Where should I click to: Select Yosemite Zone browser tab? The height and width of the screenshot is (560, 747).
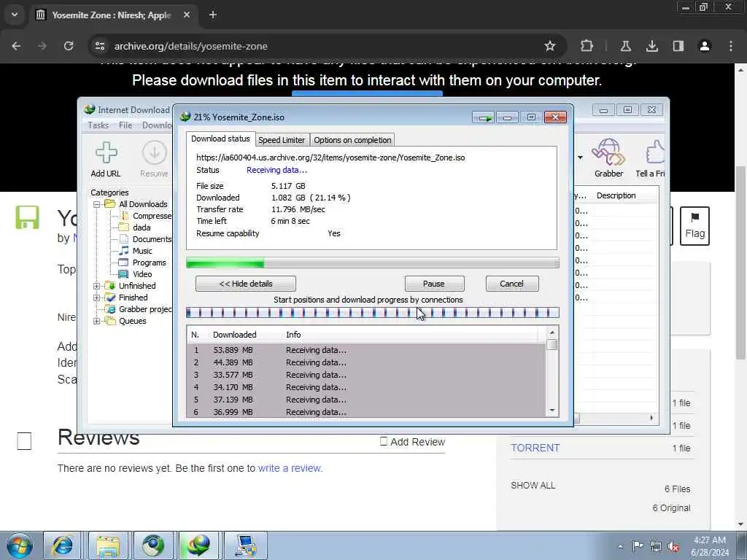tap(112, 15)
